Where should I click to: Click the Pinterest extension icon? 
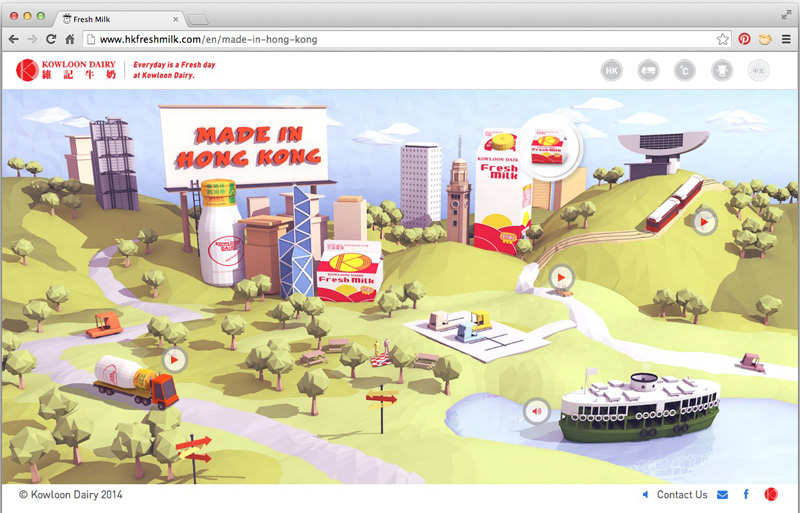(x=744, y=39)
